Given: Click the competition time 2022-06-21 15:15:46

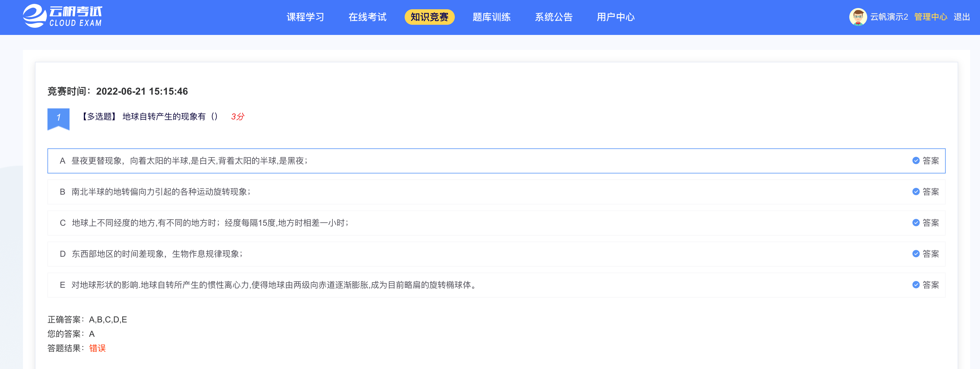Looking at the screenshot, I should pyautogui.click(x=142, y=91).
